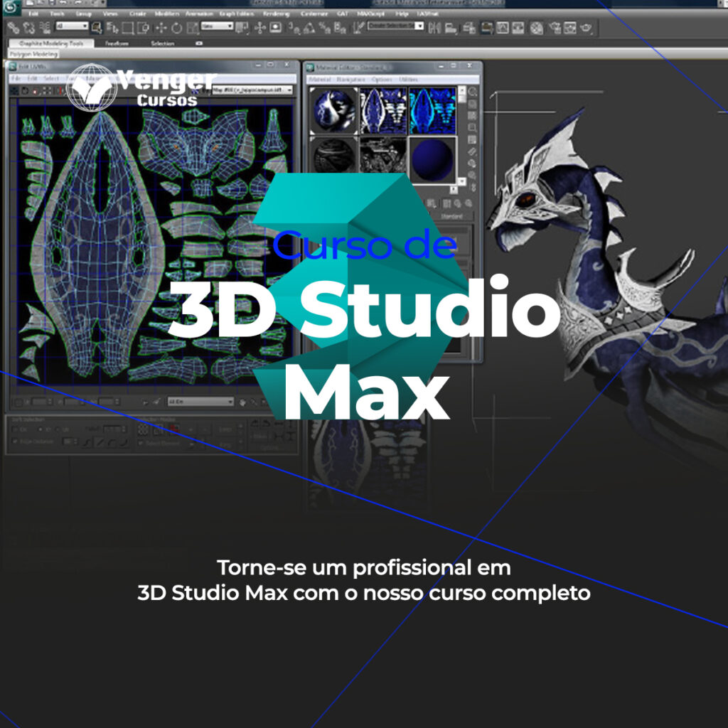Click the first toolbar icon in Edit UVWs
The width and height of the screenshot is (728, 728).
pyautogui.click(x=15, y=91)
